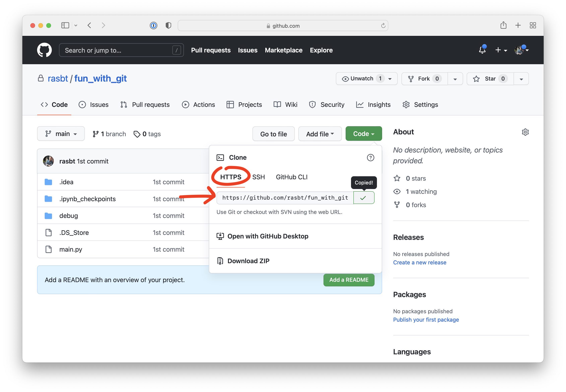The image size is (566, 392).
Task: Click the GitHub Octocat logo
Action: (x=44, y=50)
